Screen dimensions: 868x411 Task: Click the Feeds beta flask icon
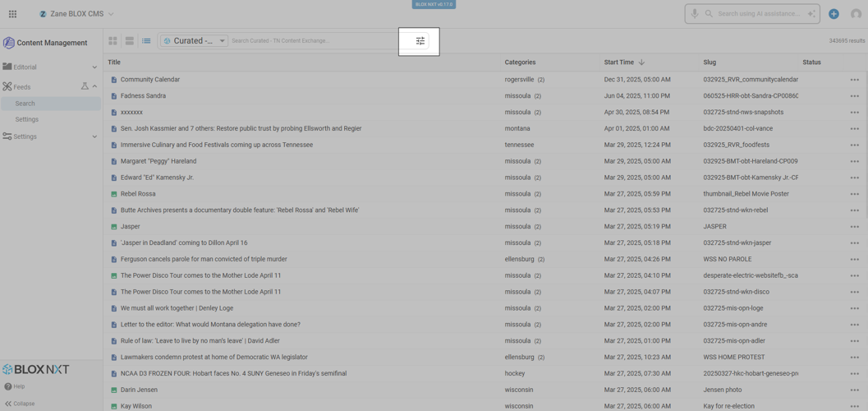(85, 86)
